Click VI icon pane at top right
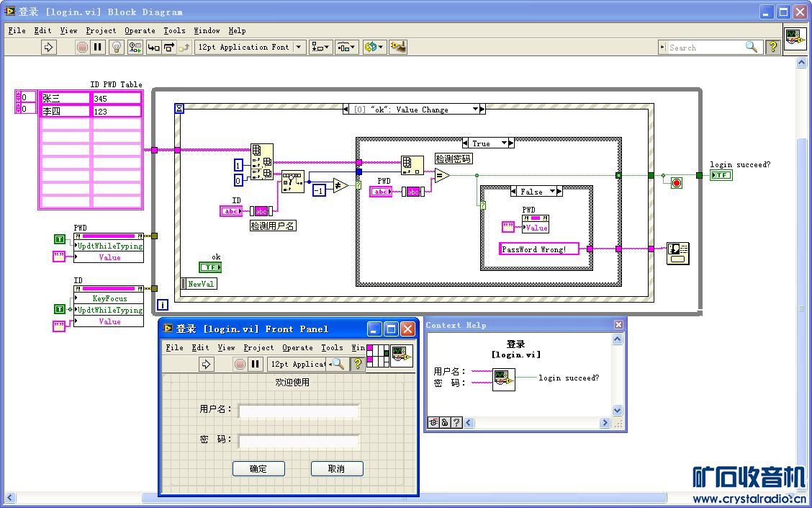 (795, 39)
